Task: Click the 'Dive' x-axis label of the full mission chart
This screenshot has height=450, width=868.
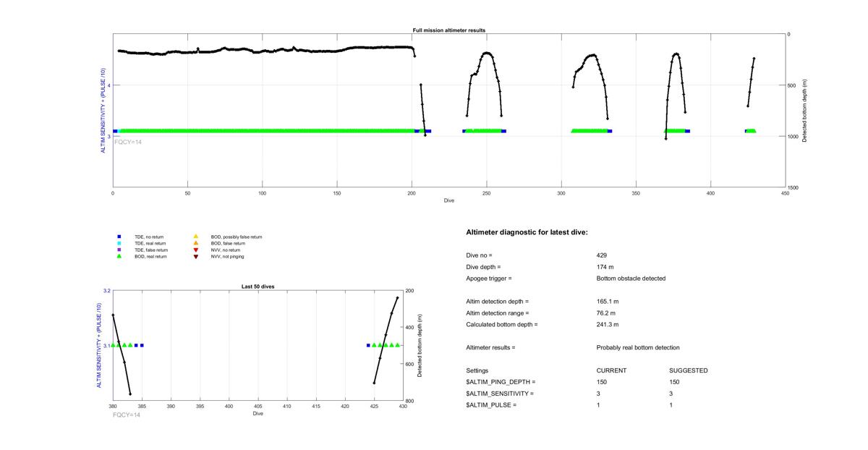Action: click(x=449, y=200)
